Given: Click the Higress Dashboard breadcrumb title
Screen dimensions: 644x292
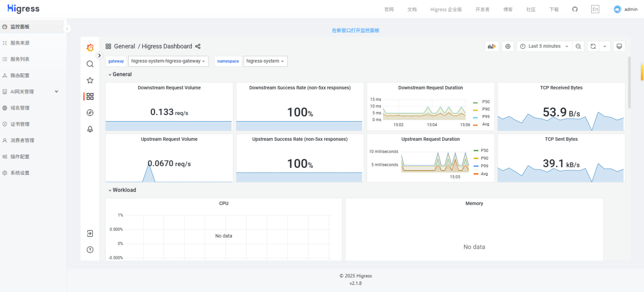Looking at the screenshot, I should [167, 46].
